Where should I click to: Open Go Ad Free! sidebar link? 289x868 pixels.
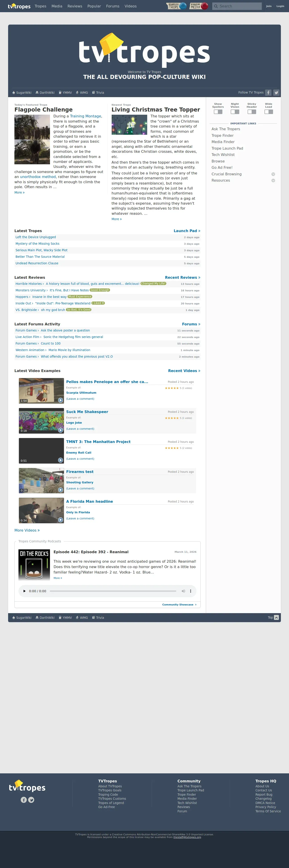pos(222,167)
